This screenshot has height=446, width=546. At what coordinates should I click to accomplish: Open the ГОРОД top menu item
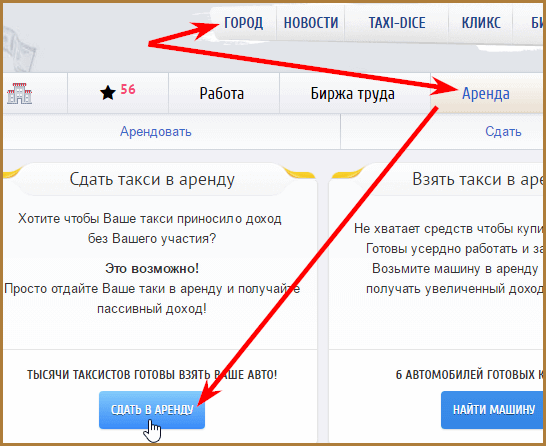point(243,23)
